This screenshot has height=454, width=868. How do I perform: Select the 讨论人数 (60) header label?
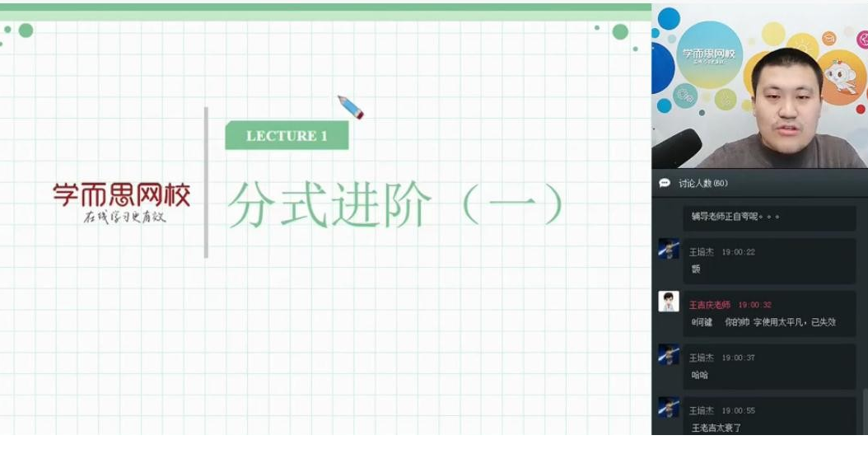(x=703, y=183)
